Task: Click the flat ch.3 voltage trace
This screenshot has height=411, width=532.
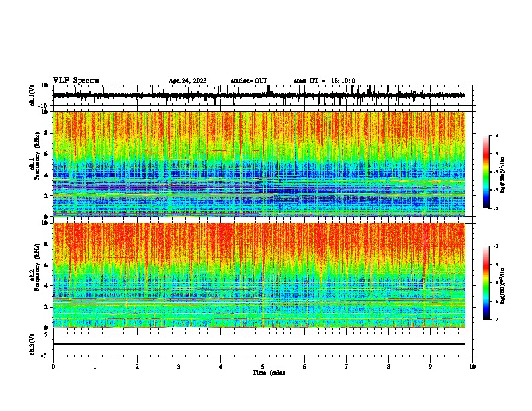Action: coord(259,344)
